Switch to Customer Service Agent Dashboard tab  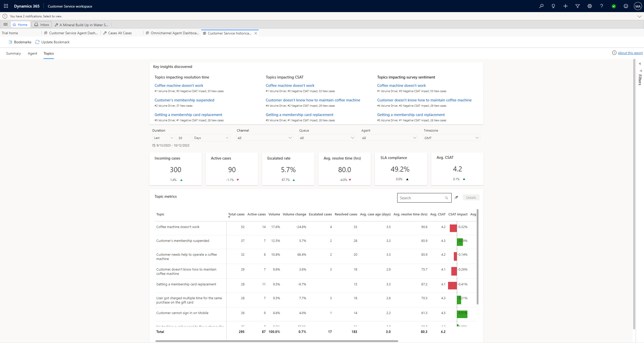tap(71, 33)
